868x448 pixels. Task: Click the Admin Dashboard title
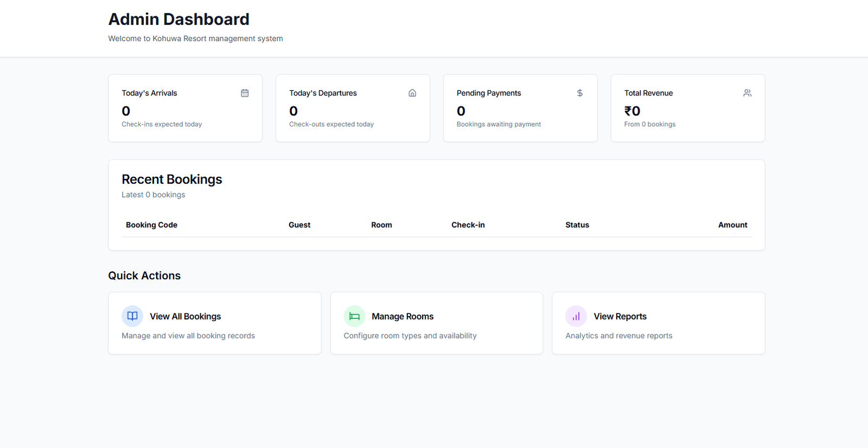tap(179, 20)
